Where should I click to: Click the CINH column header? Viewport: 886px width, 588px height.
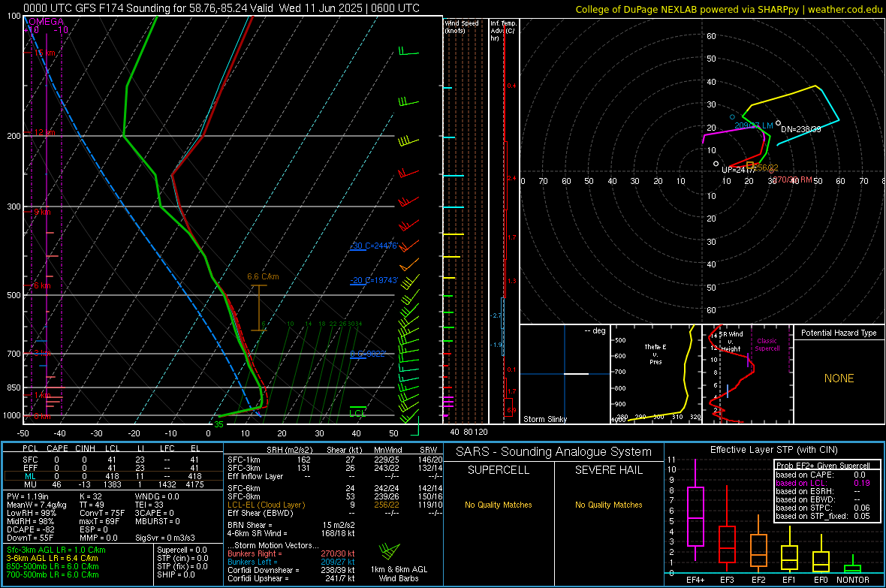(86, 448)
